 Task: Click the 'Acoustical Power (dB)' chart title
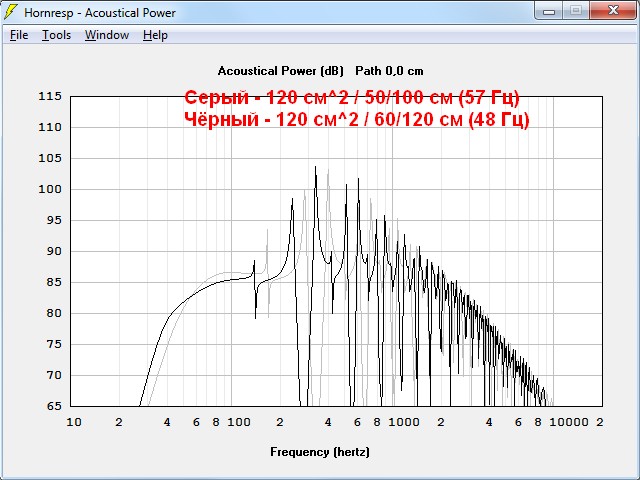280,71
